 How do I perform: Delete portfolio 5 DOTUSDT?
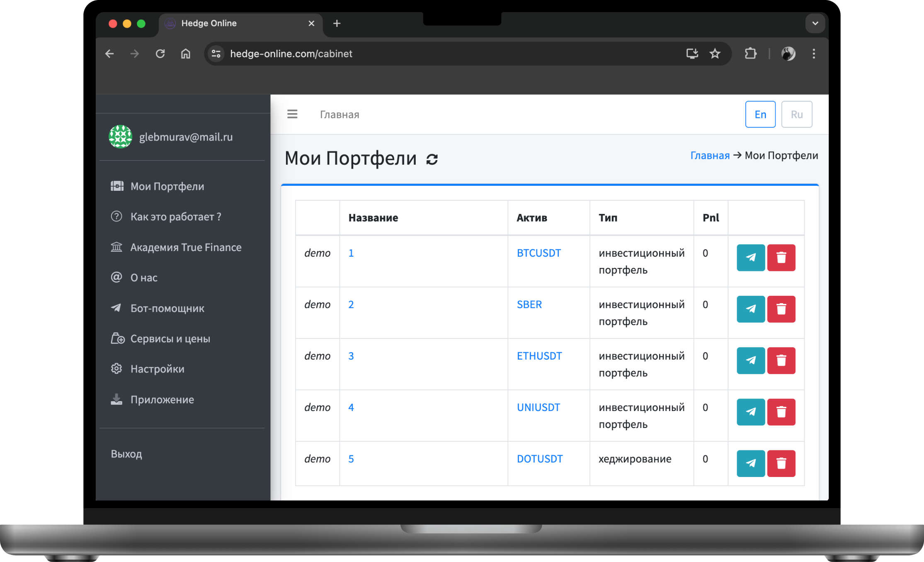pos(781,463)
